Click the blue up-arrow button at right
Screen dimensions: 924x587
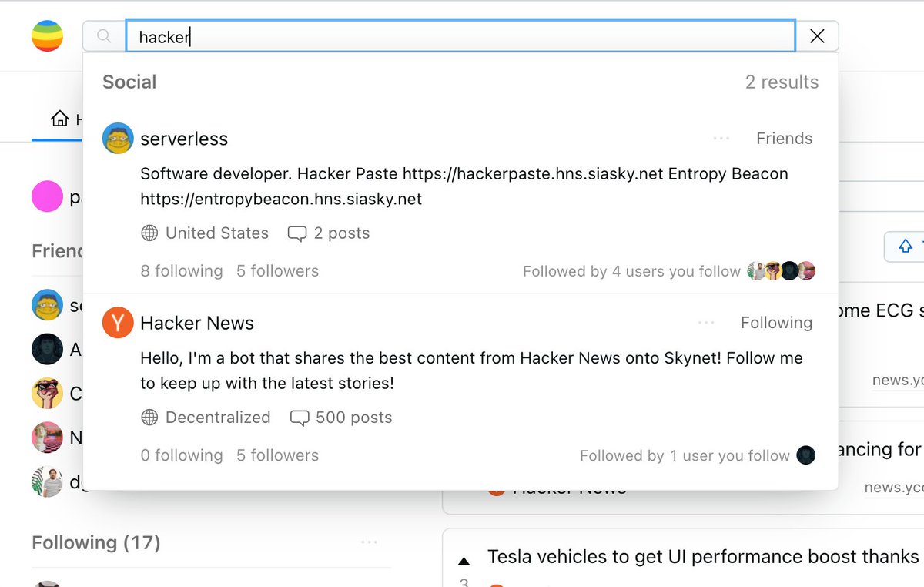coord(906,246)
